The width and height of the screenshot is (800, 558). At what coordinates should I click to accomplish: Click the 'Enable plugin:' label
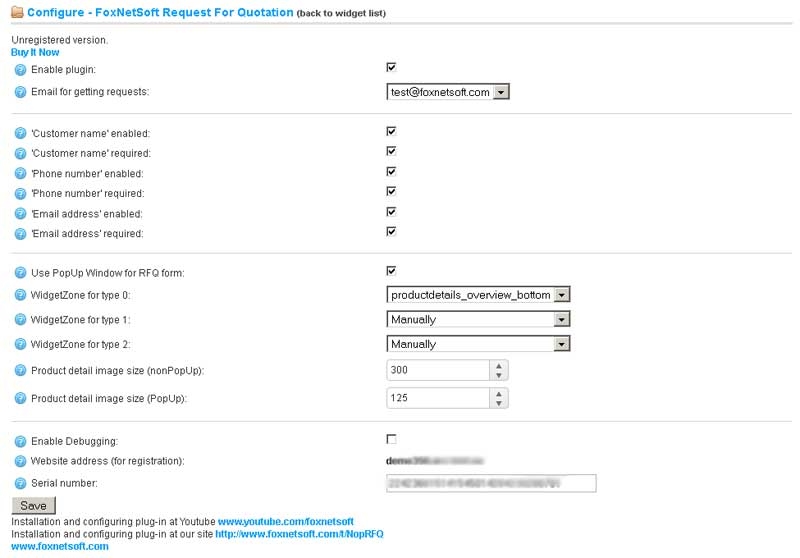(64, 70)
